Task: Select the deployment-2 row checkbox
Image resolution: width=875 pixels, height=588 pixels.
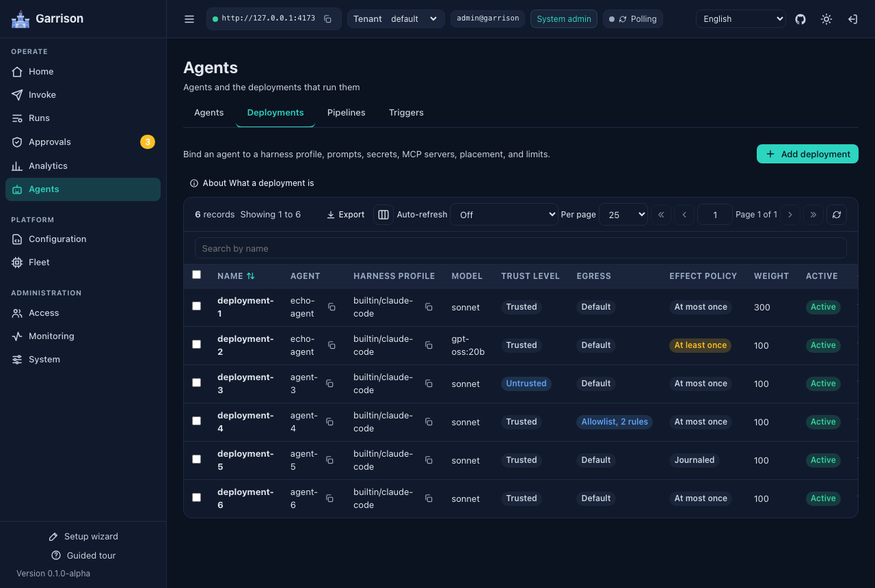Action: pos(197,345)
